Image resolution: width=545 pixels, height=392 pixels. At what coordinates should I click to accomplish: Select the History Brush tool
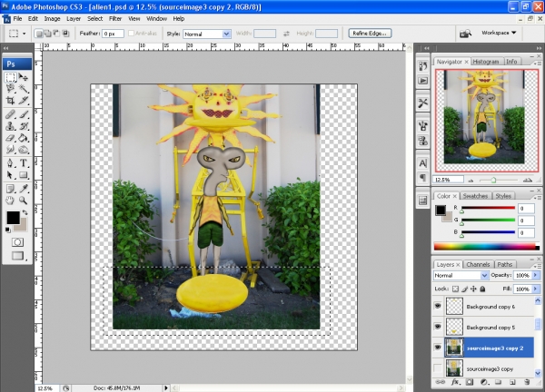pyautogui.click(x=24, y=126)
